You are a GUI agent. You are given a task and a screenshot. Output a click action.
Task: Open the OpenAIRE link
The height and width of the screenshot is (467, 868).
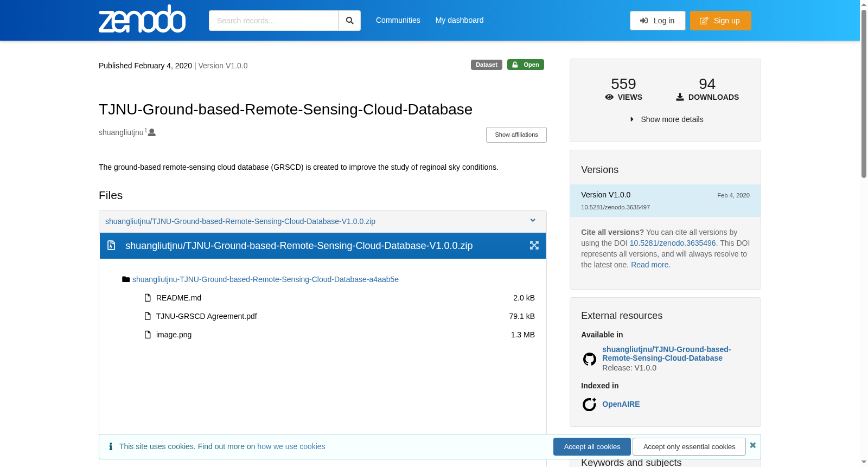[x=621, y=404]
